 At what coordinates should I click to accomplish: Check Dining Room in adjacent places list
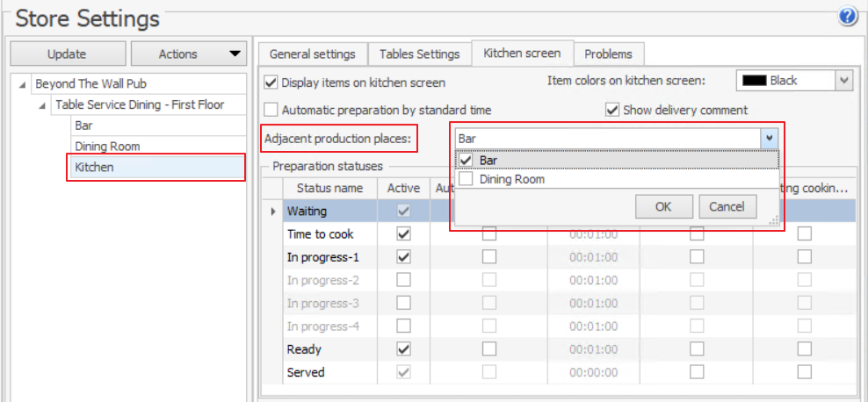[x=467, y=179]
